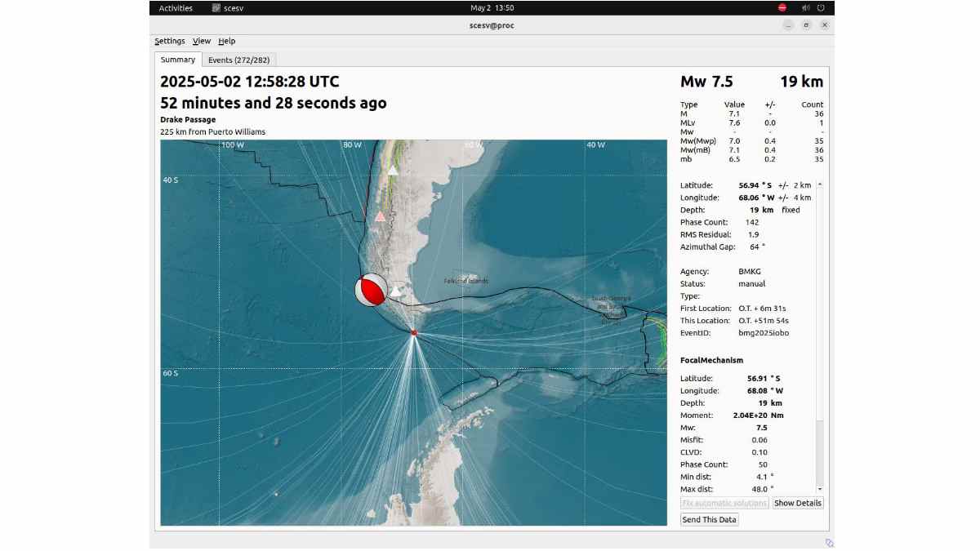Click the text 225 km from Puerto Williams
This screenshot has width=980, height=551.
(x=212, y=131)
